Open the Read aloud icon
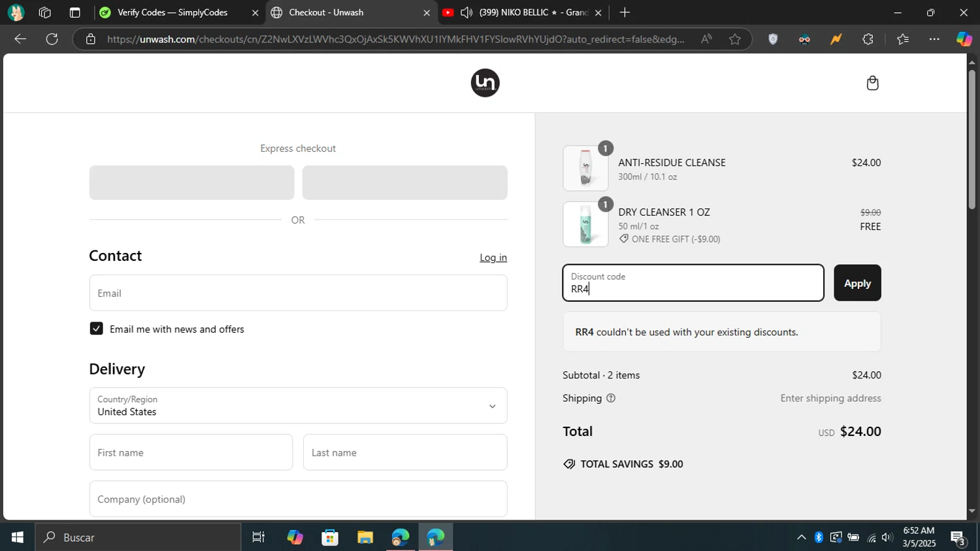The height and width of the screenshot is (551, 980). point(706,39)
